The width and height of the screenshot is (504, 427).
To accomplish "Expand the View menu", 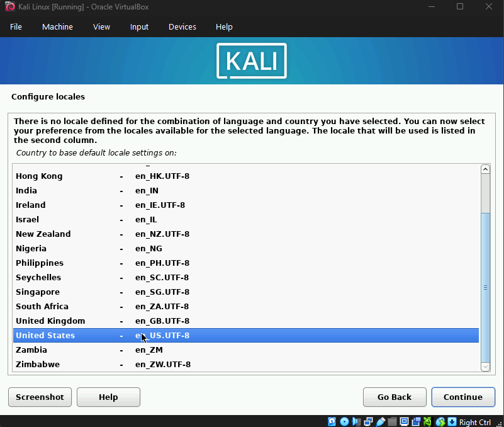I will 101,27.
